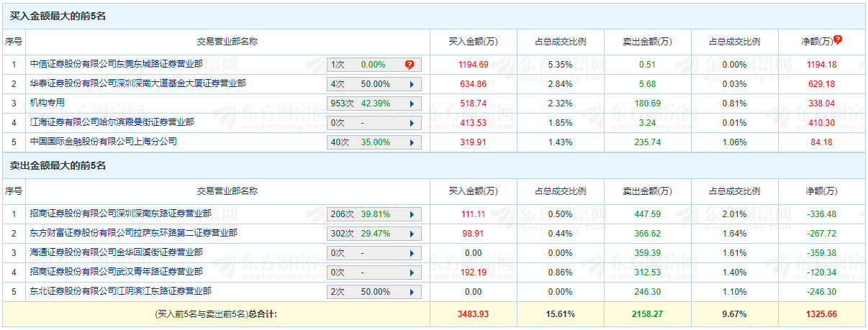
Task: Expand arrow in 机构专用 953次 42.39% box
Action: pos(412,104)
